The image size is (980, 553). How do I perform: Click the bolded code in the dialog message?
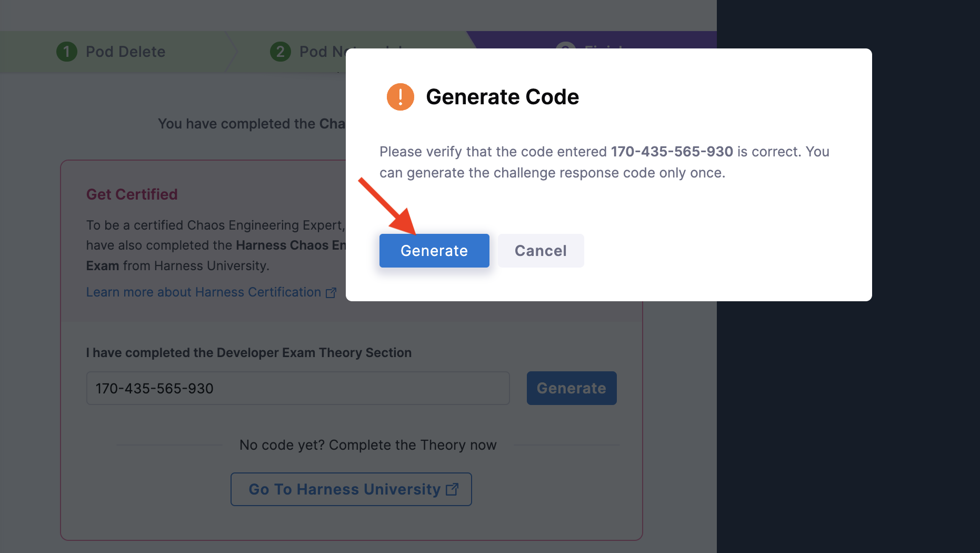pos(672,152)
